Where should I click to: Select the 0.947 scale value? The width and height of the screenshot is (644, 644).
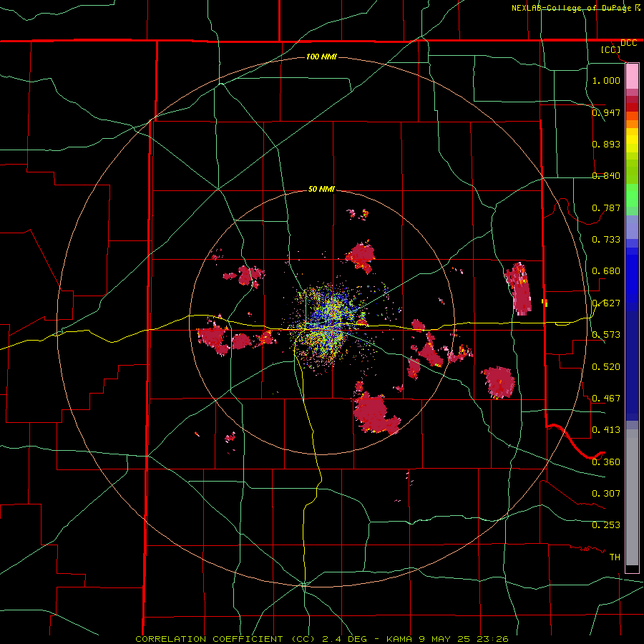[x=606, y=112]
